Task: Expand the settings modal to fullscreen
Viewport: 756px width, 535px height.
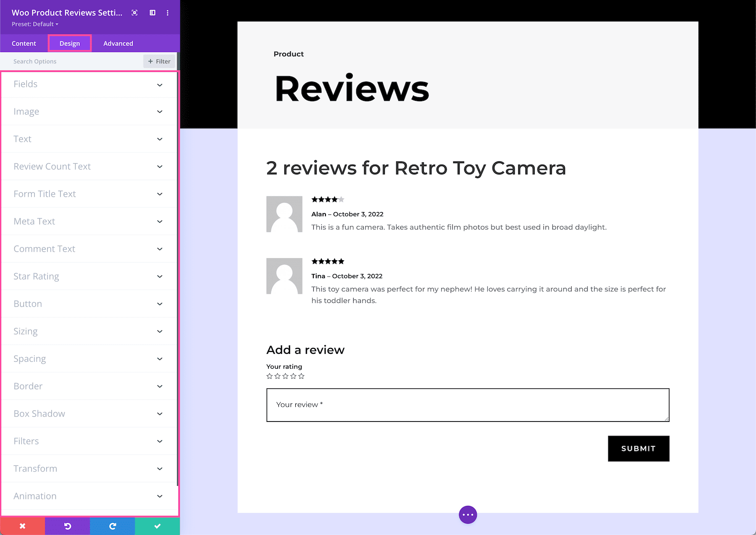Action: coord(134,13)
